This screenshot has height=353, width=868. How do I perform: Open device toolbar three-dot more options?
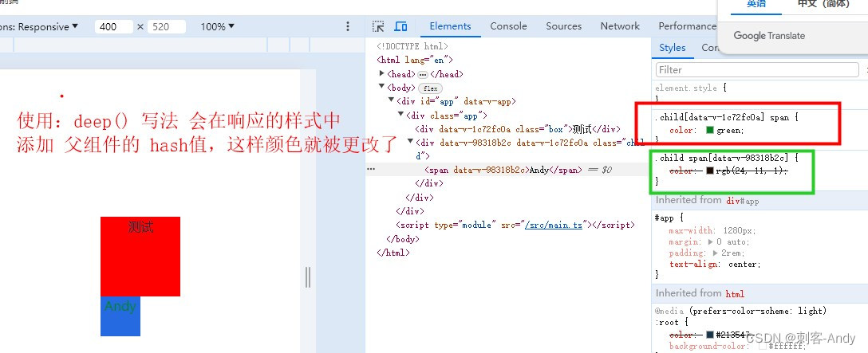tap(348, 26)
